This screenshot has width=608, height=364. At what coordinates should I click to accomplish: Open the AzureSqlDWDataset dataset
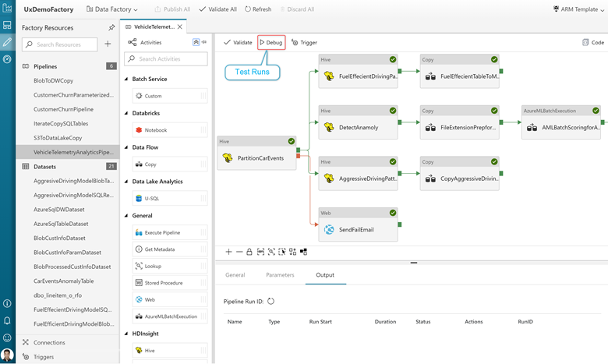tap(59, 210)
